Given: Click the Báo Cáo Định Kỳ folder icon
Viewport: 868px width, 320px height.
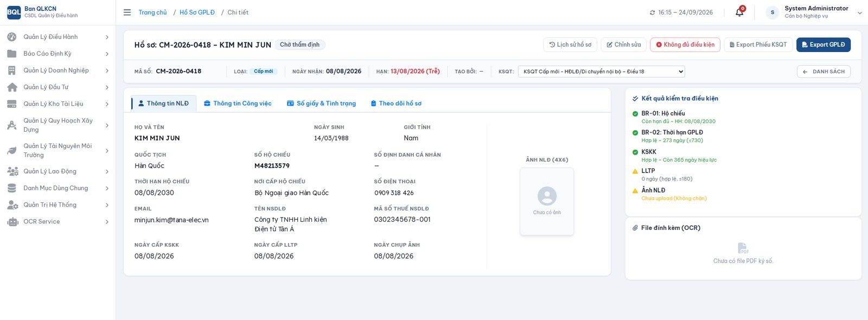Looking at the screenshot, I should tap(12, 54).
